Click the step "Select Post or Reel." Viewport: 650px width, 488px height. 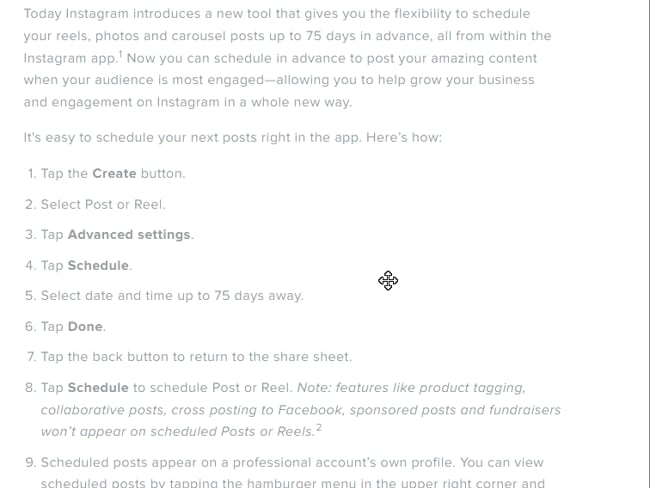pyautogui.click(x=103, y=204)
